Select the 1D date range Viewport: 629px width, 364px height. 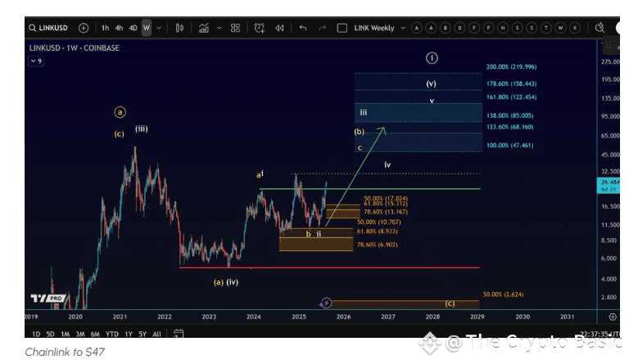point(36,334)
